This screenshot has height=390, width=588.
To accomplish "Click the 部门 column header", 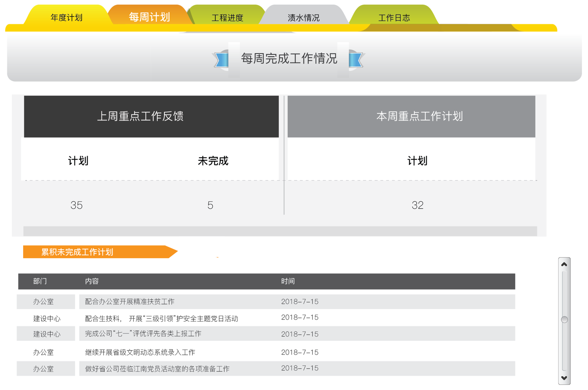I will point(40,281).
